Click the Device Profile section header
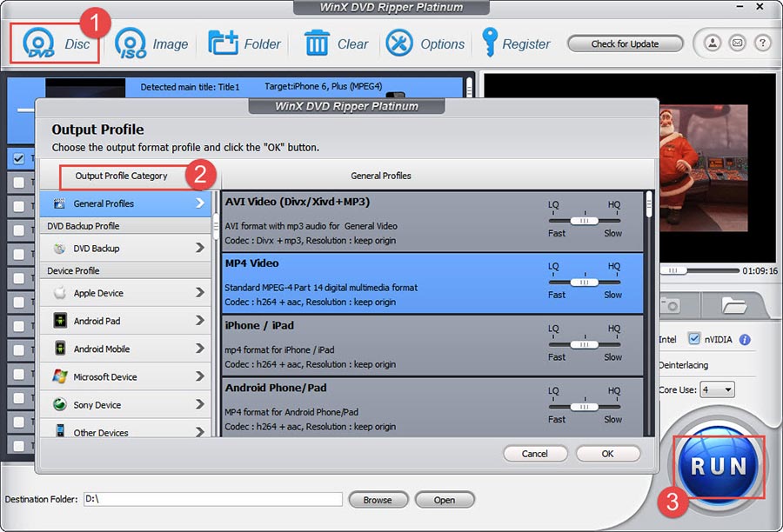Screen dimensions: 783x532 (73, 270)
